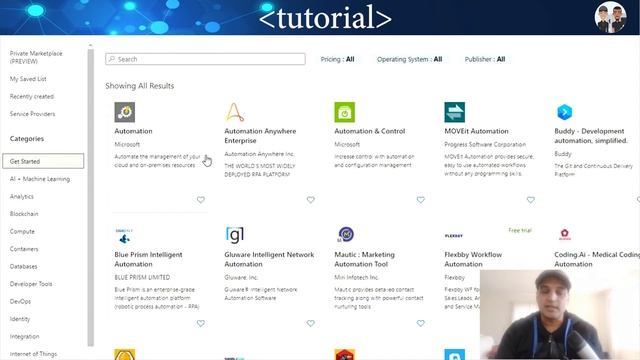Click the Coding.Ai Medical Coding logo

(564, 234)
